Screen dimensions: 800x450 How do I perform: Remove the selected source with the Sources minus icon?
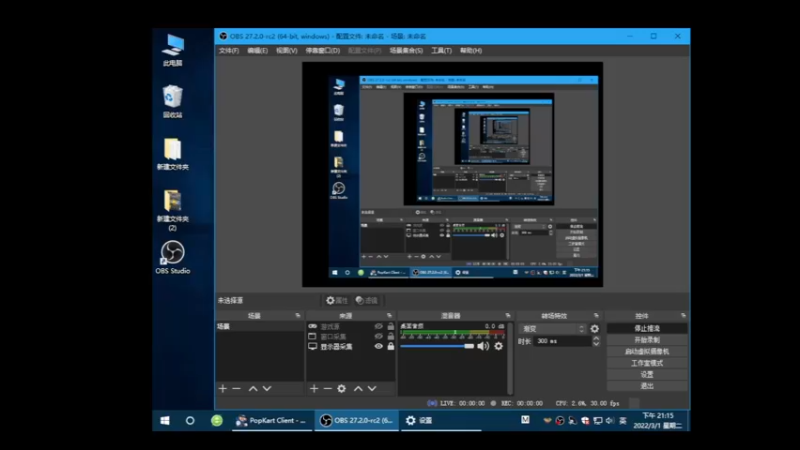point(328,389)
